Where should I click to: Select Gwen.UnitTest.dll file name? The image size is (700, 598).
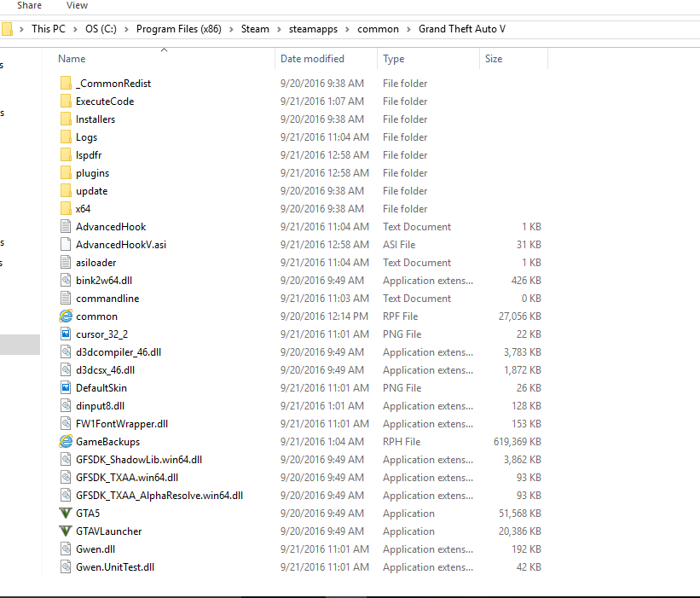coord(115,567)
